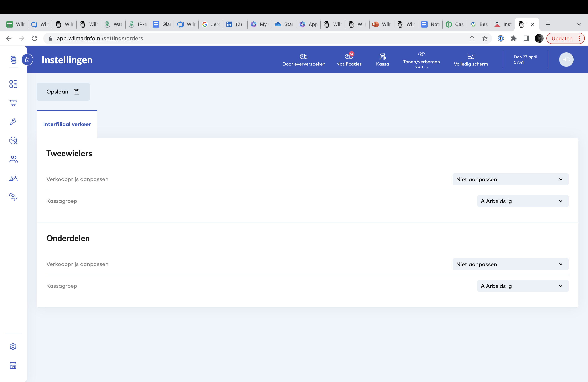
Task: Expand Onderdelen Verkoopprijs aanpassen dropdown
Action: (510, 264)
